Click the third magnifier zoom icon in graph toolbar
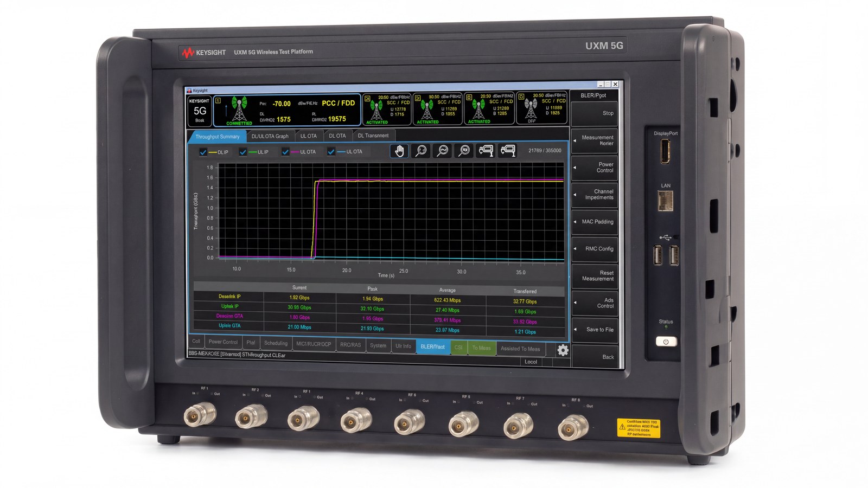This screenshot has width=868, height=488. [x=464, y=151]
